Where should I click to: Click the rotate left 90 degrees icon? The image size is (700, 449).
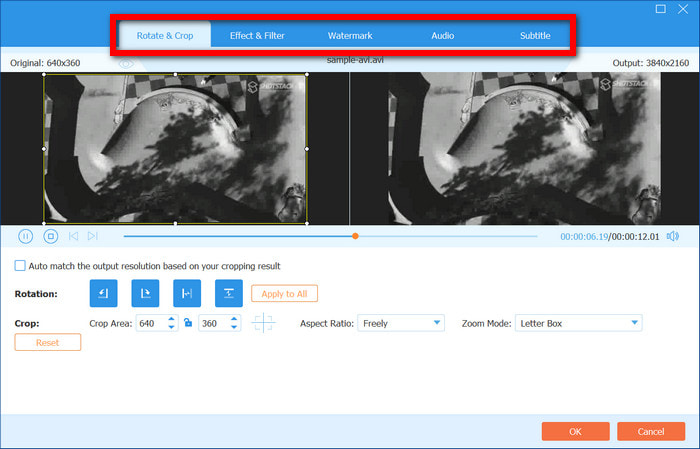(x=103, y=293)
